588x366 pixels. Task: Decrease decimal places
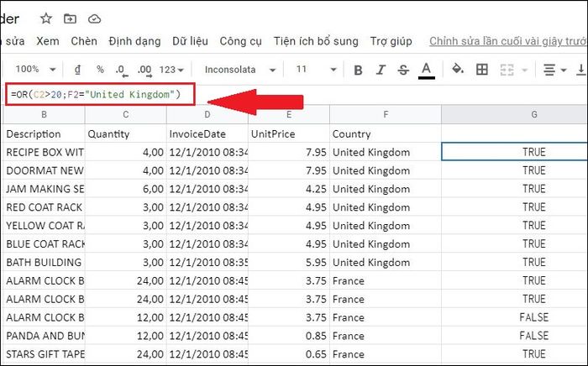point(121,70)
